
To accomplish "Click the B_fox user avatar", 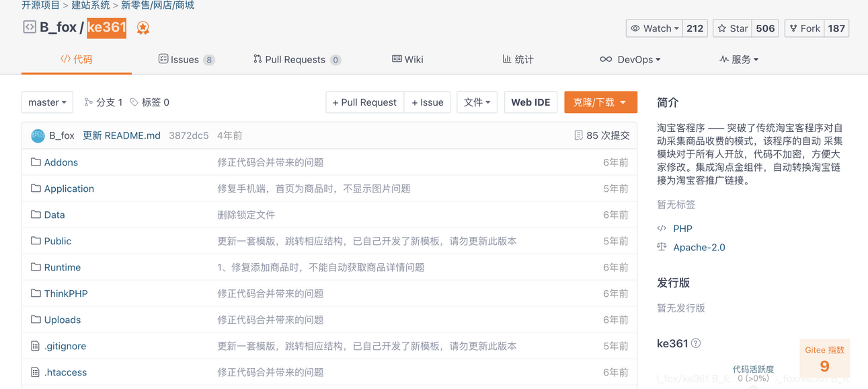I will (x=38, y=135).
